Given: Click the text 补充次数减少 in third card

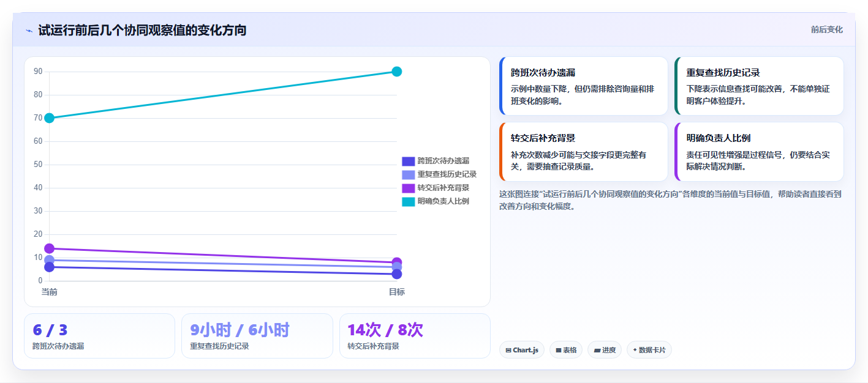Looking at the screenshot, I should click(x=535, y=155).
